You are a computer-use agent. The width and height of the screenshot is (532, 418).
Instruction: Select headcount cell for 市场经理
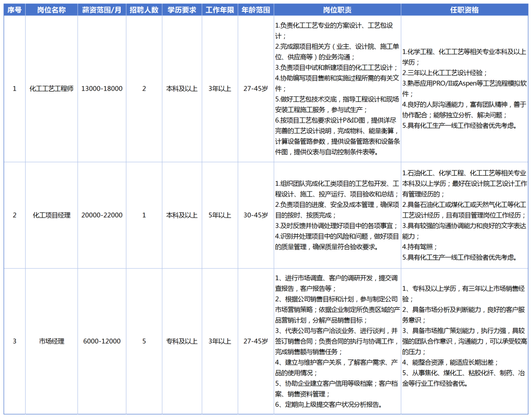pyautogui.click(x=144, y=341)
